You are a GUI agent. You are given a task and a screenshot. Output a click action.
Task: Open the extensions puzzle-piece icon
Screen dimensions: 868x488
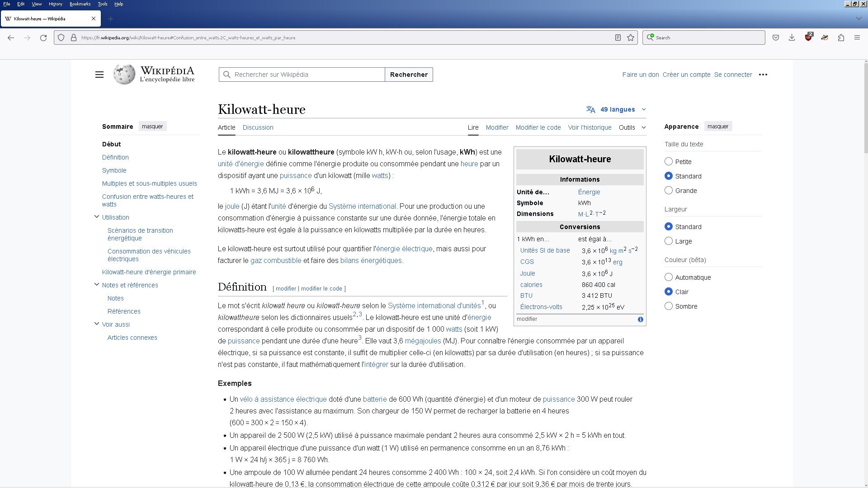pos(841,38)
